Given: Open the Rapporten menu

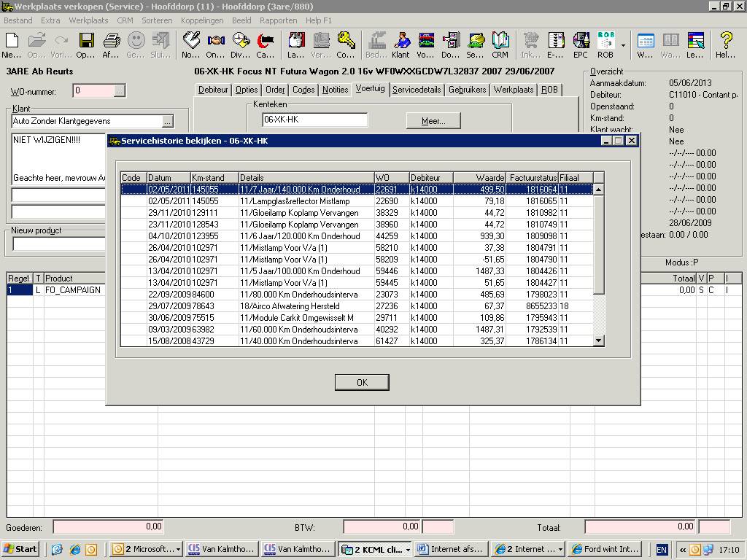Looking at the screenshot, I should [277, 20].
